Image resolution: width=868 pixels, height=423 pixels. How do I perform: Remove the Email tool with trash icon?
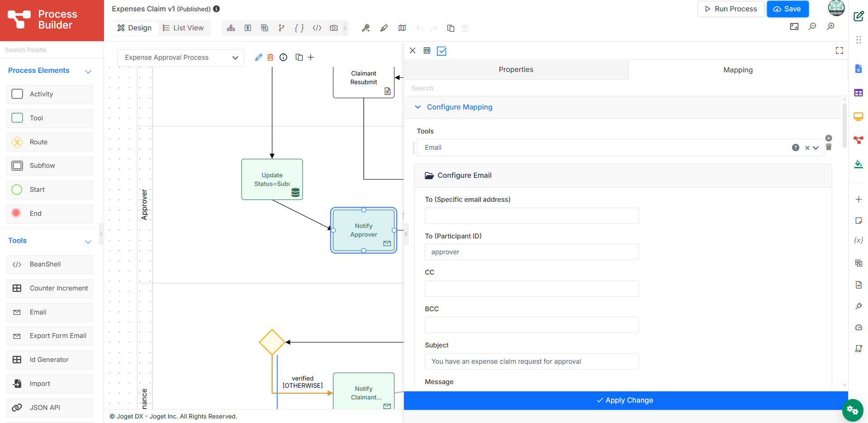pyautogui.click(x=829, y=147)
